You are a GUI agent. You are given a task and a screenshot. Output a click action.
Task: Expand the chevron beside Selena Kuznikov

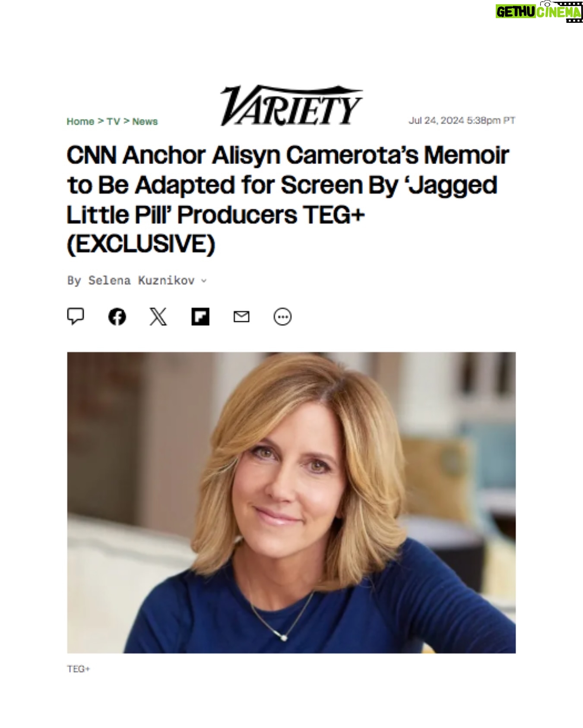coord(204,281)
